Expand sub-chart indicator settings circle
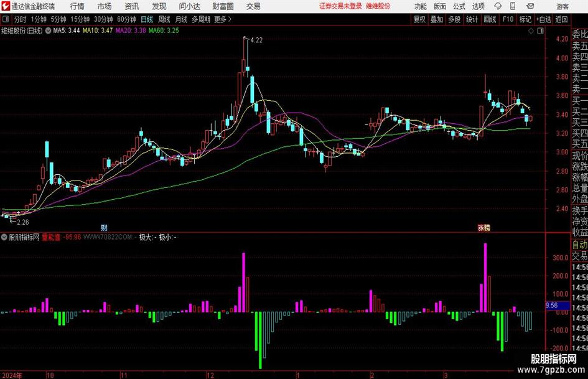The height and width of the screenshot is (379, 588). 4,237
